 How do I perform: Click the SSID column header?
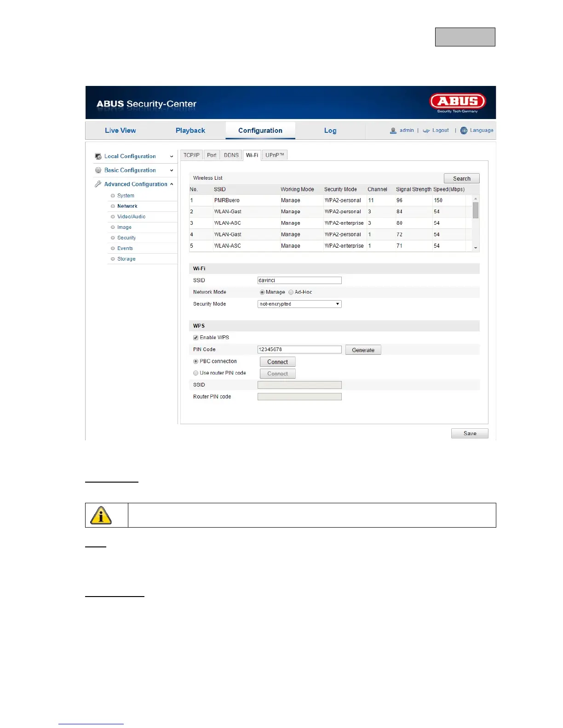220,189
